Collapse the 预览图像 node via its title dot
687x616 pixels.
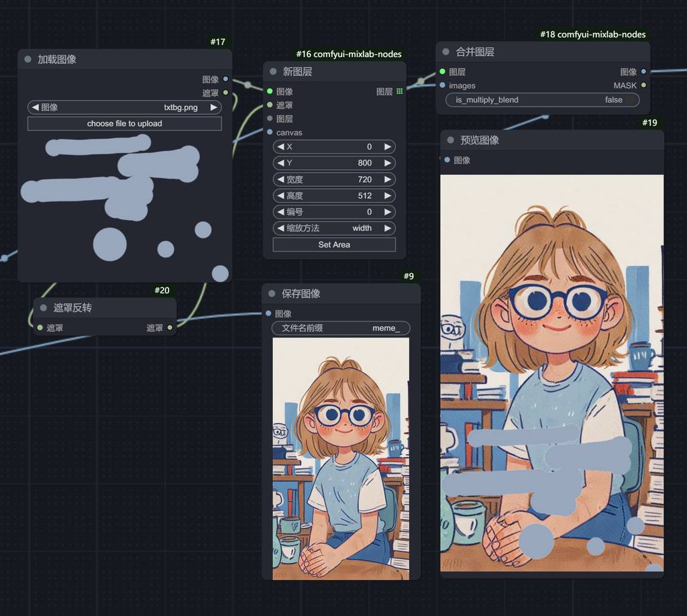(x=451, y=140)
